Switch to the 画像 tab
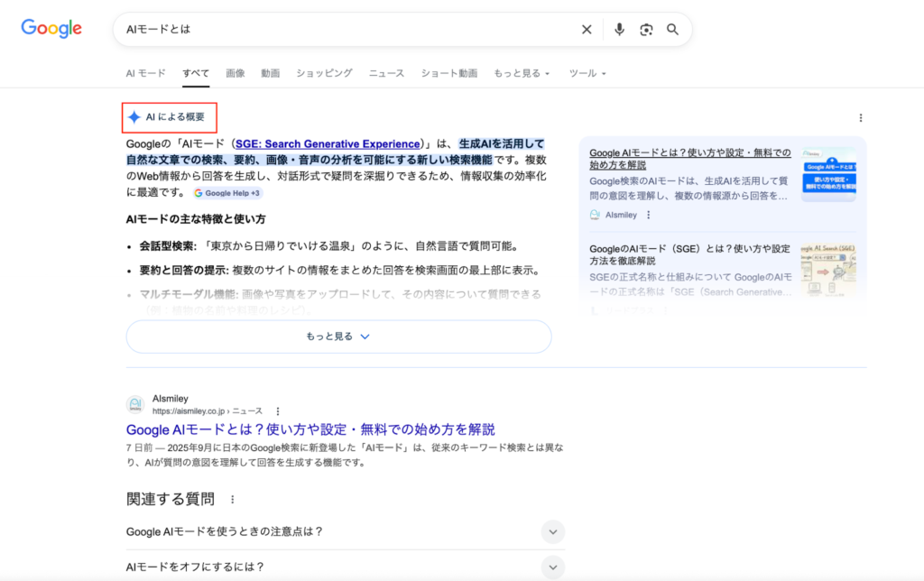The height and width of the screenshot is (581, 924). pyautogui.click(x=236, y=73)
